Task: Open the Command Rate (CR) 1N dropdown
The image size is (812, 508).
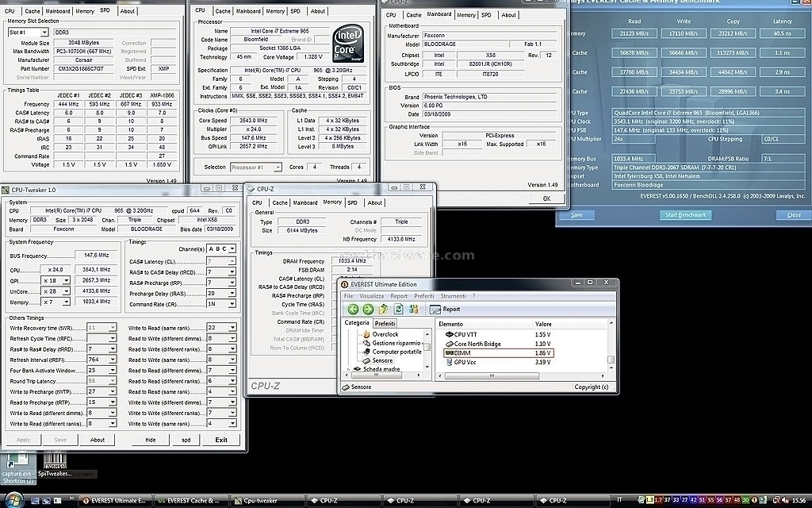Action: coord(232,304)
